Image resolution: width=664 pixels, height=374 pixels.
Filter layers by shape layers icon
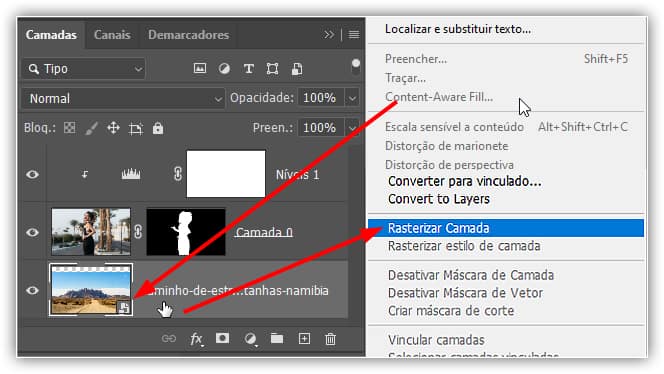272,69
